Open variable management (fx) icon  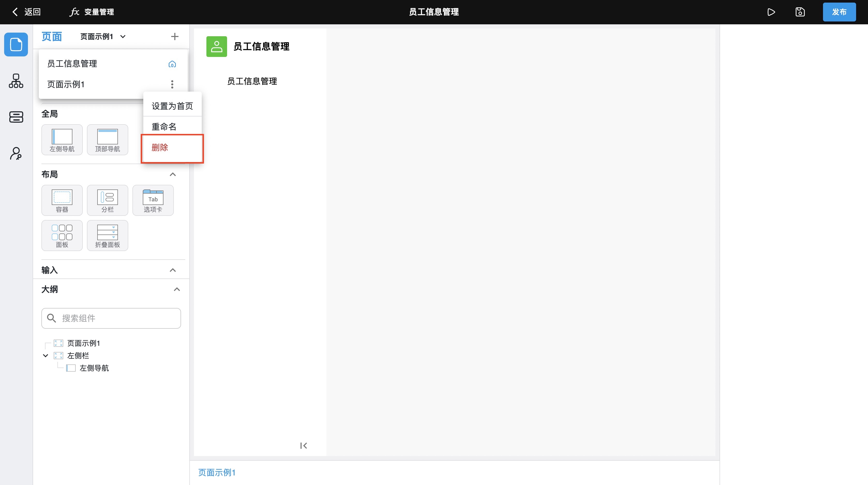(74, 12)
